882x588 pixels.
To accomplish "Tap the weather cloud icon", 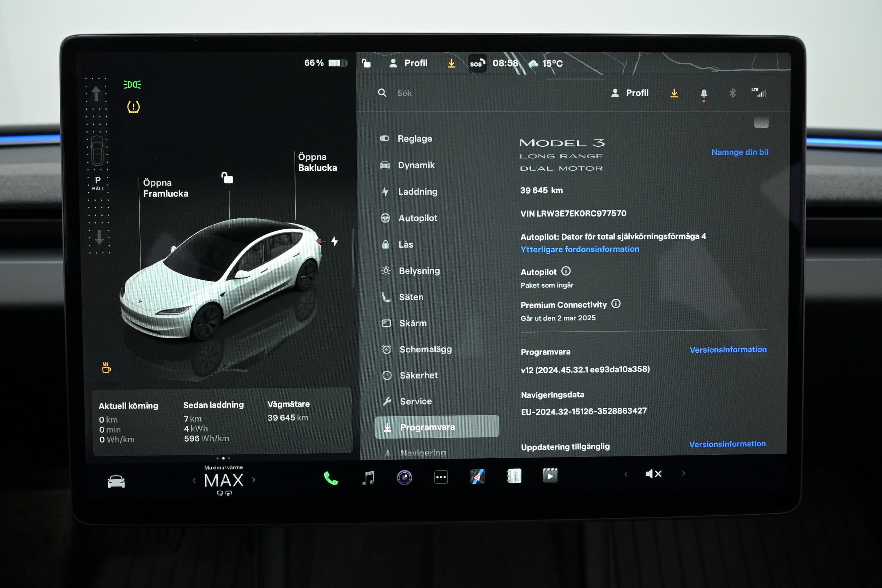I will [x=533, y=64].
